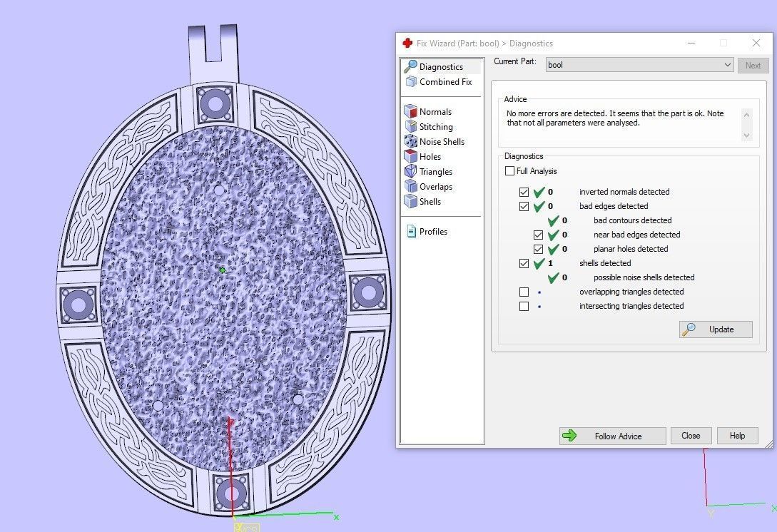Screen dimensions: 777x532
Task: Click the top bail loop of pendant
Action: pyautogui.click(x=213, y=53)
